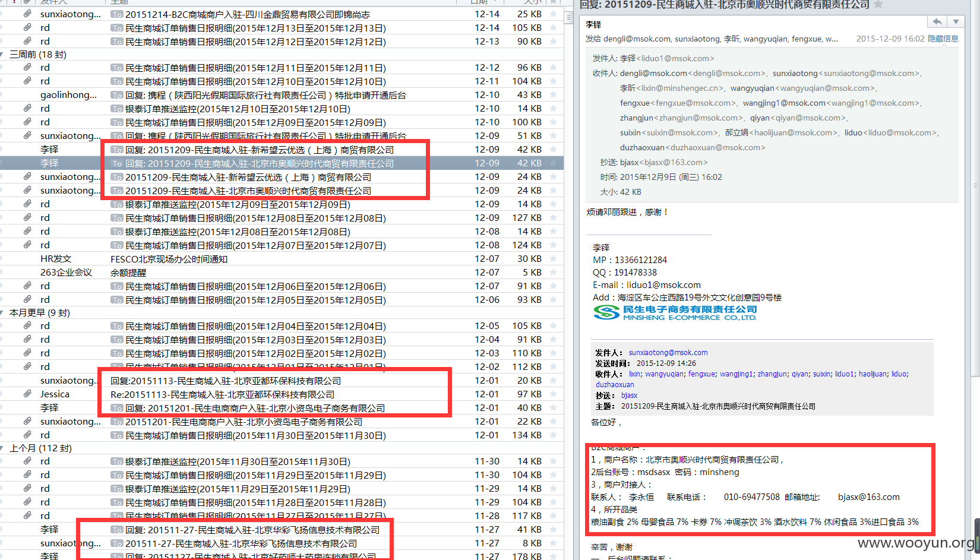
Task: Click recipient dengli@msok.com in 收件人 details
Action: tap(693, 73)
